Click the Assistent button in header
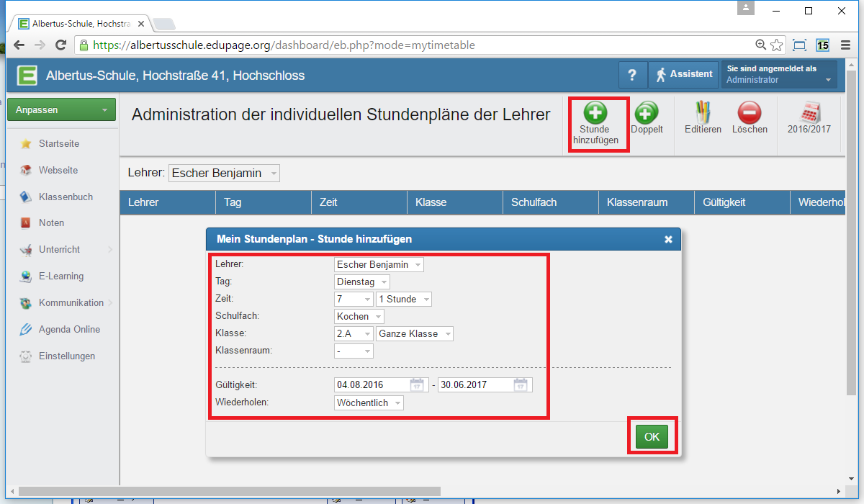The image size is (864, 504). (683, 75)
